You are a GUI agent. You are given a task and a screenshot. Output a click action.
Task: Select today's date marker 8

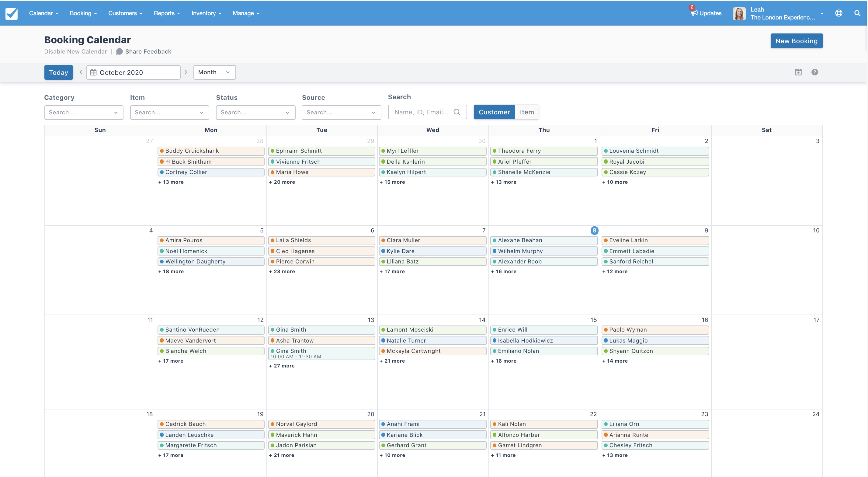594,230
